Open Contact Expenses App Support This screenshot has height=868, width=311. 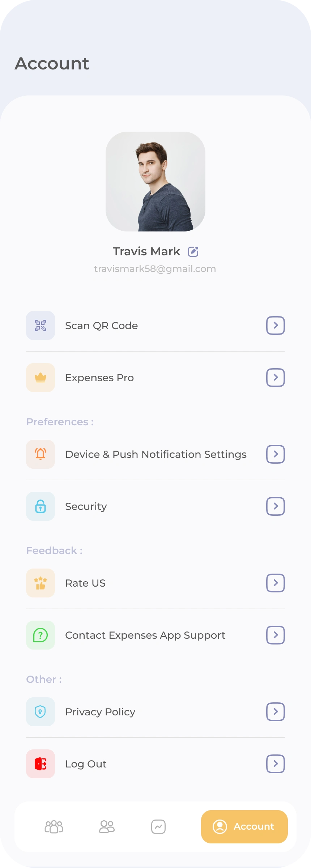[145, 635]
